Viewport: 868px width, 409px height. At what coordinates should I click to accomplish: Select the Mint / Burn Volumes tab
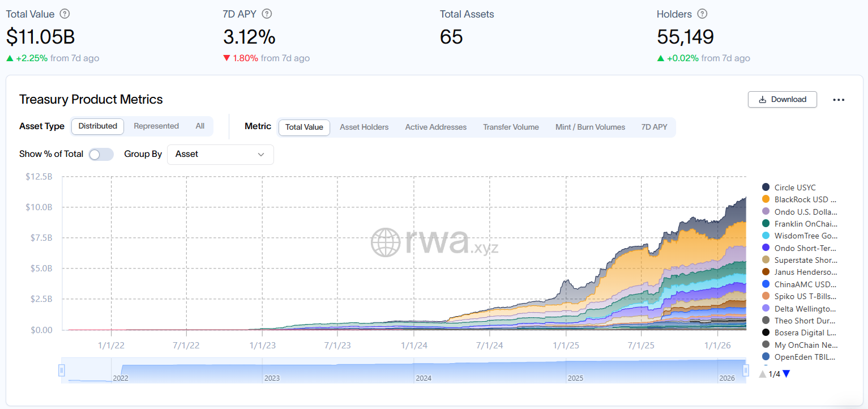click(x=590, y=127)
